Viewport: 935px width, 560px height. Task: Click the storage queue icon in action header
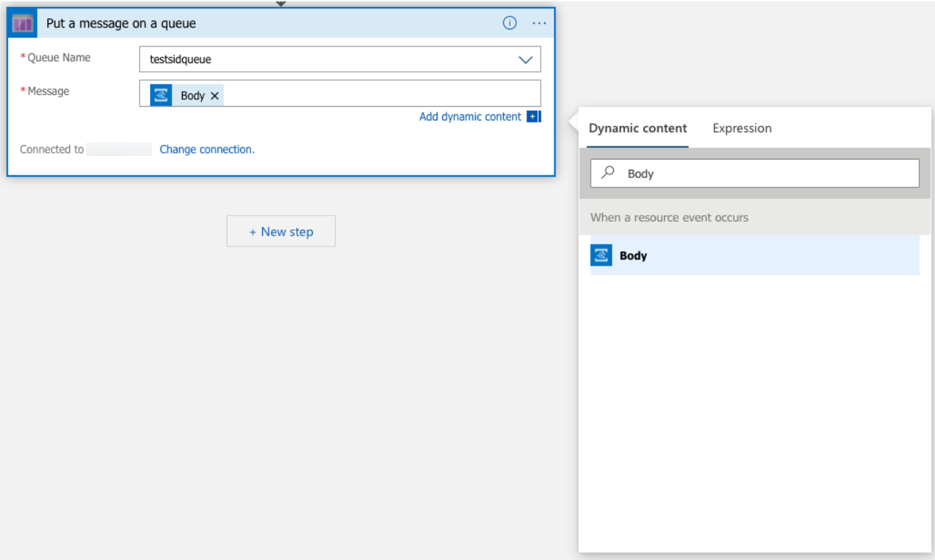23,23
